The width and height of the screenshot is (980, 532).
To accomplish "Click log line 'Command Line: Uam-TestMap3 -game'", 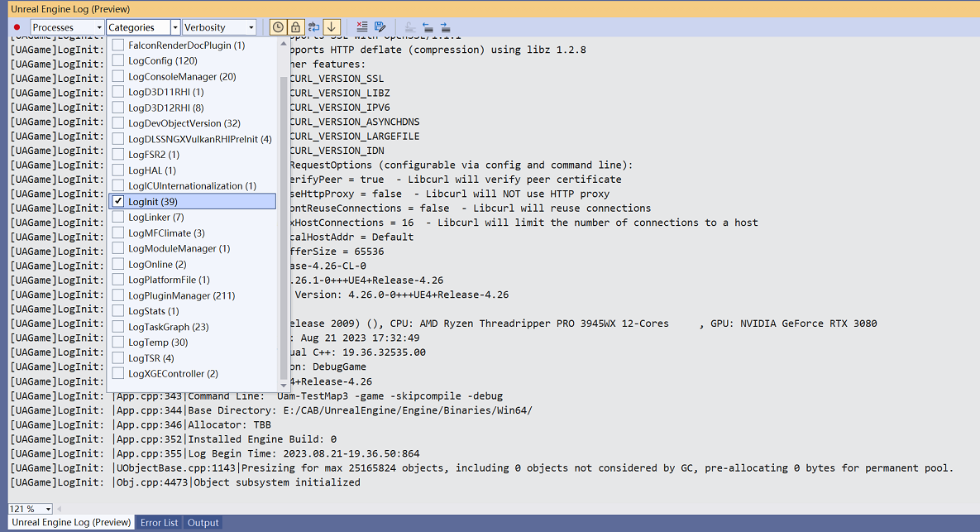I will [x=345, y=395].
